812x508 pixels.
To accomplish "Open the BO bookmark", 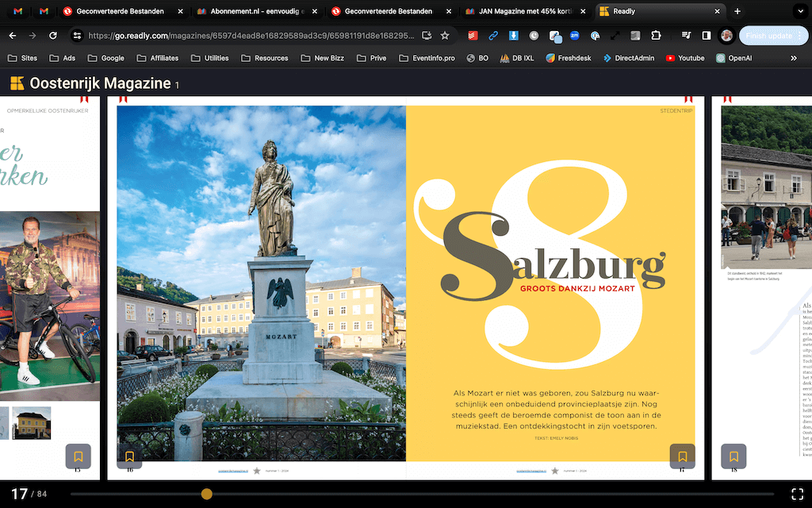I will 477,58.
